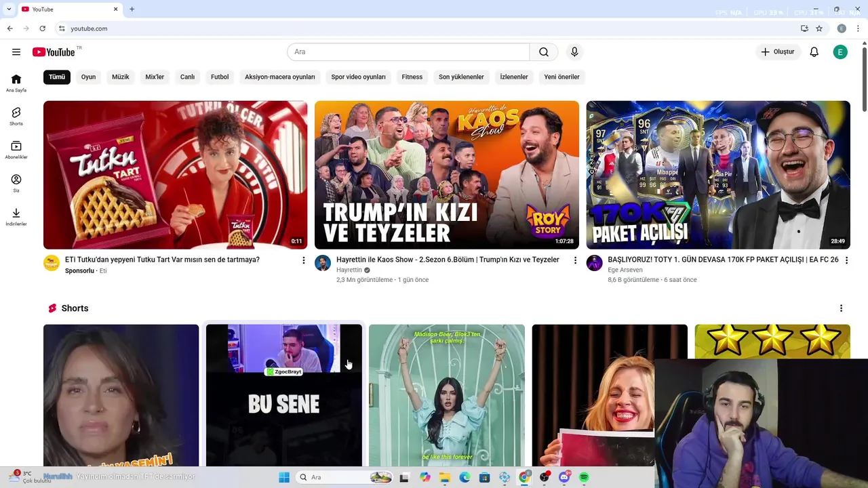Open Spotify from the taskbar
868x488 pixels.
click(584, 478)
